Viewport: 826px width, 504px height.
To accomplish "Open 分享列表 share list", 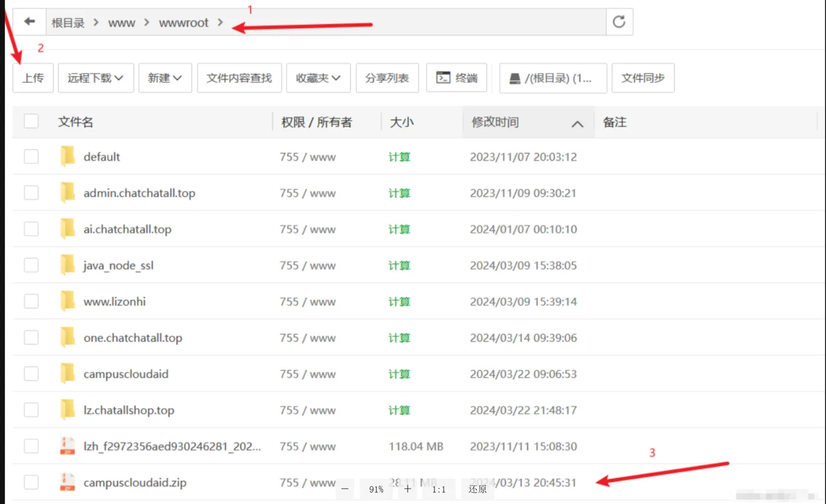I will [387, 78].
